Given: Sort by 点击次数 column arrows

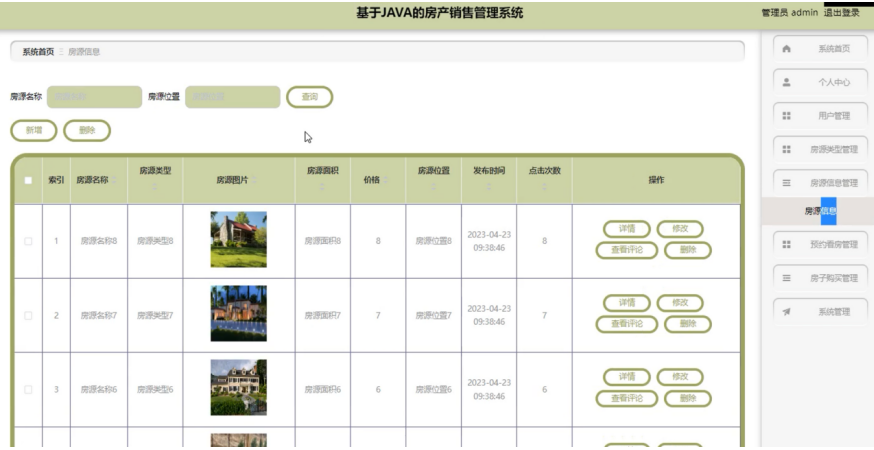Looking at the screenshot, I should pos(544,187).
